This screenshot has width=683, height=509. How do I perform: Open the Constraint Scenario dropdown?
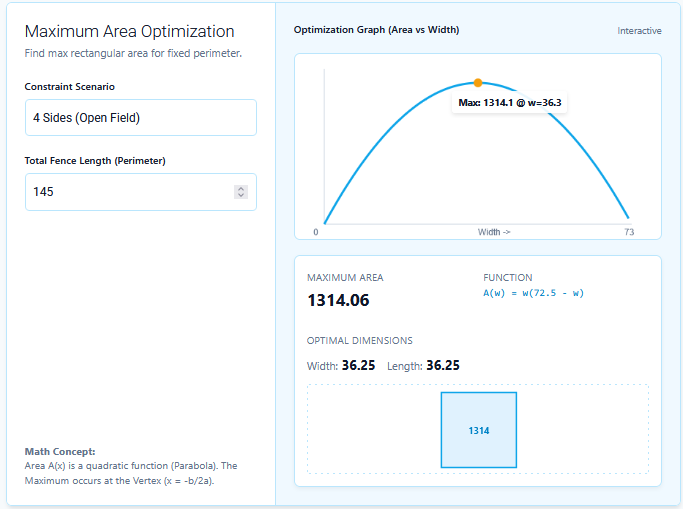pos(140,118)
